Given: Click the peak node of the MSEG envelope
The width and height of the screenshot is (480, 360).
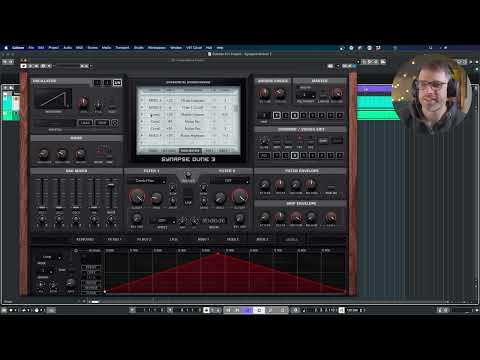Looking at the screenshot, I should tap(218, 254).
